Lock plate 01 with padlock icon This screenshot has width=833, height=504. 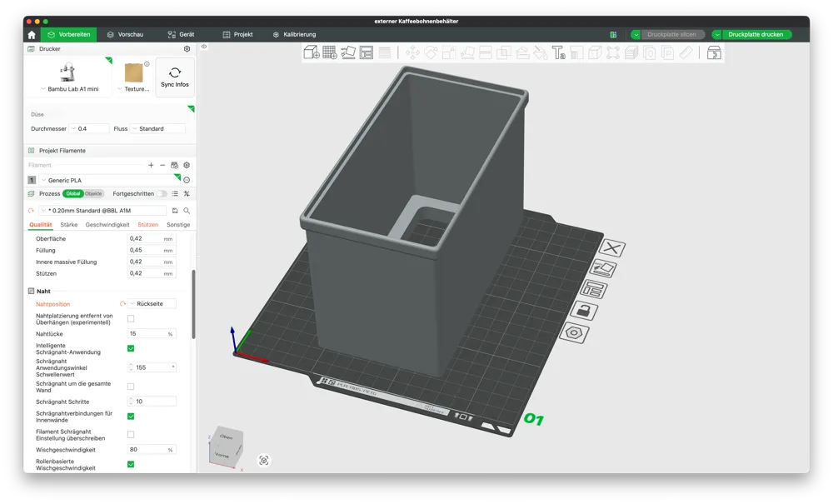click(583, 311)
